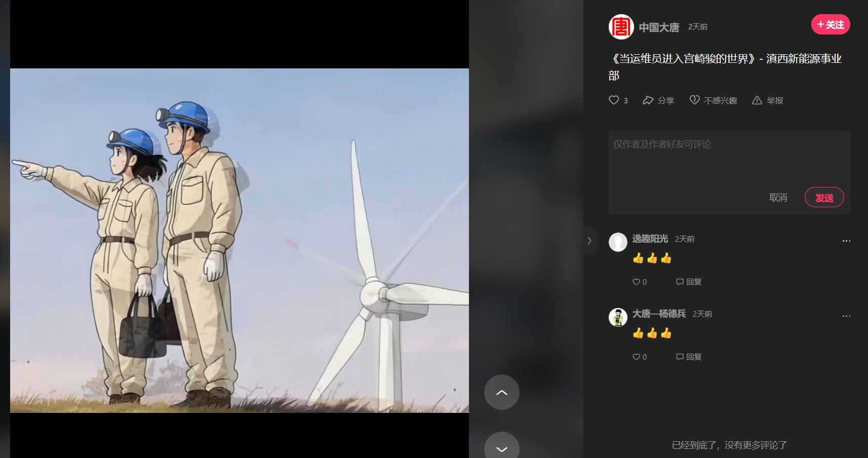Open more options for 大唐—杨德兵 comment
Screen dimensions: 868x458
click(x=846, y=316)
